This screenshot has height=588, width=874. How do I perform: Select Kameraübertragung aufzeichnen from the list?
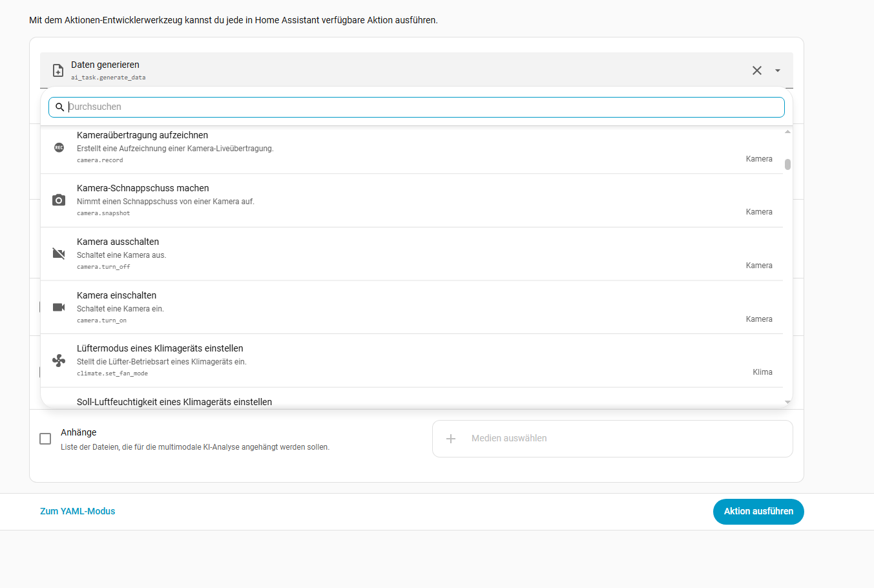click(x=143, y=135)
